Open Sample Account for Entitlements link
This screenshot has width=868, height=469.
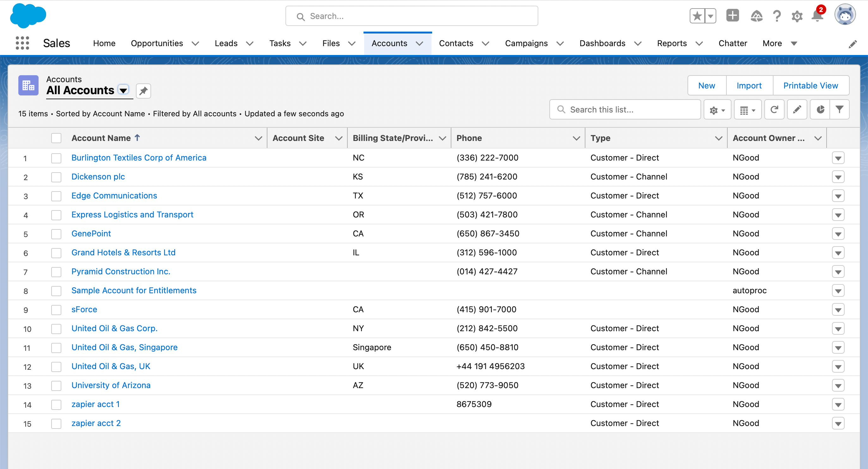tap(134, 290)
